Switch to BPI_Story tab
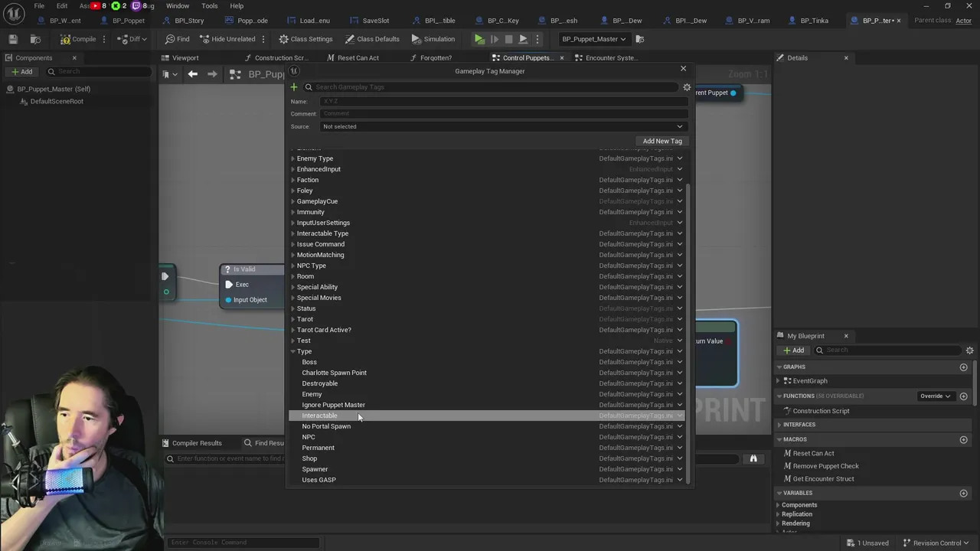The width and height of the screenshot is (980, 551). [182, 21]
